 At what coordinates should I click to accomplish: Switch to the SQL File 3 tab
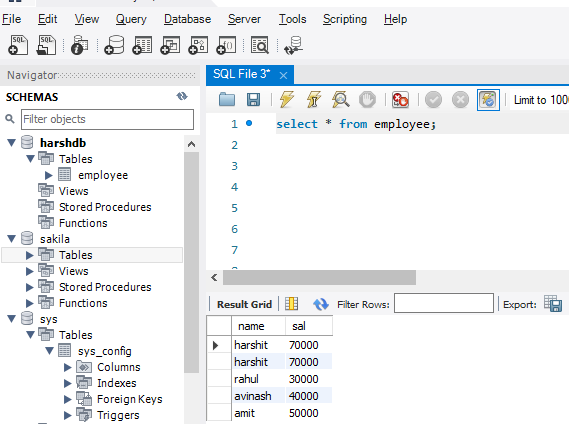point(241,74)
